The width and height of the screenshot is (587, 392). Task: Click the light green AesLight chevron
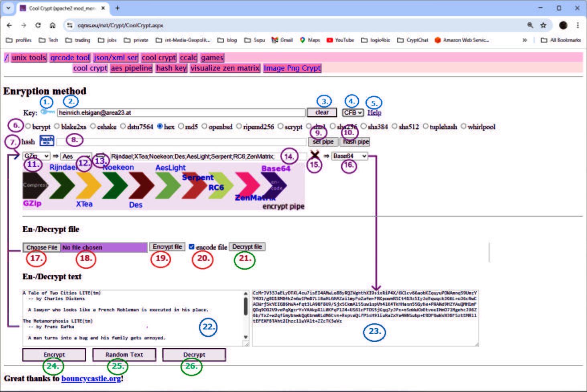pyautogui.click(x=168, y=185)
